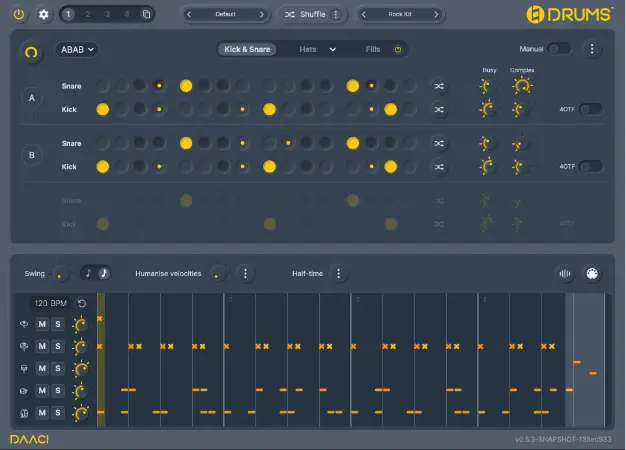
Task: Randomize the section B Kick pattern
Action: pos(439,166)
